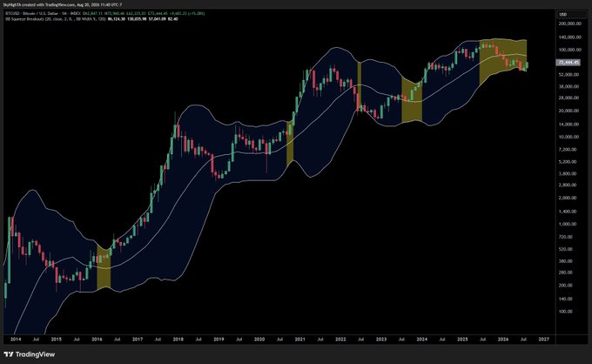The image size is (592, 364).
Task: Click the 2015 label on time axis
Action: (57, 339)
